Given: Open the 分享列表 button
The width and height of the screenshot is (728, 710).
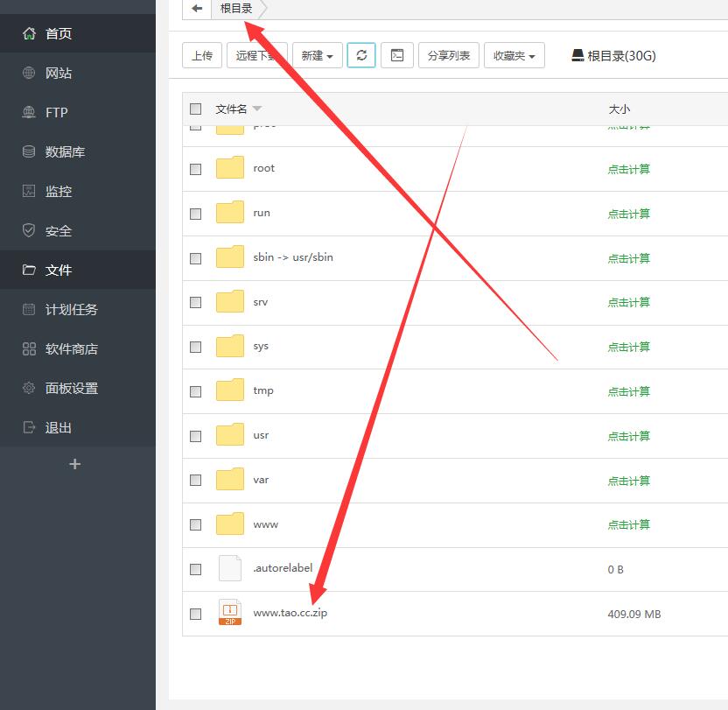Looking at the screenshot, I should tap(448, 55).
